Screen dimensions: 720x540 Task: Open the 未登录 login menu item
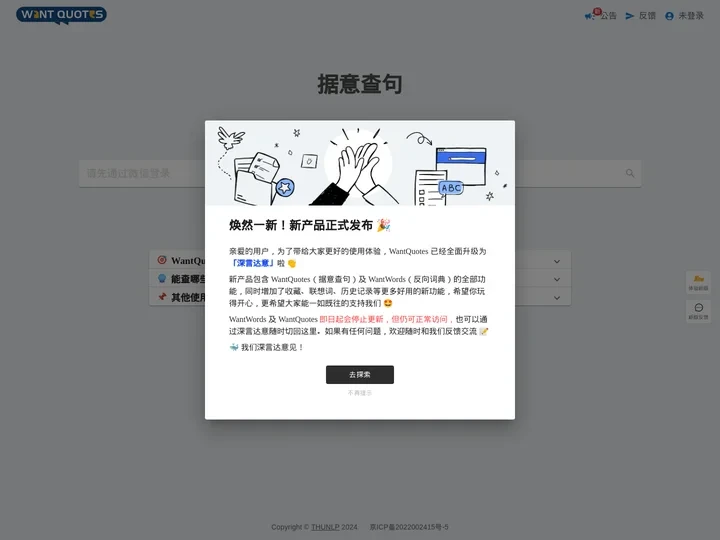[691, 16]
